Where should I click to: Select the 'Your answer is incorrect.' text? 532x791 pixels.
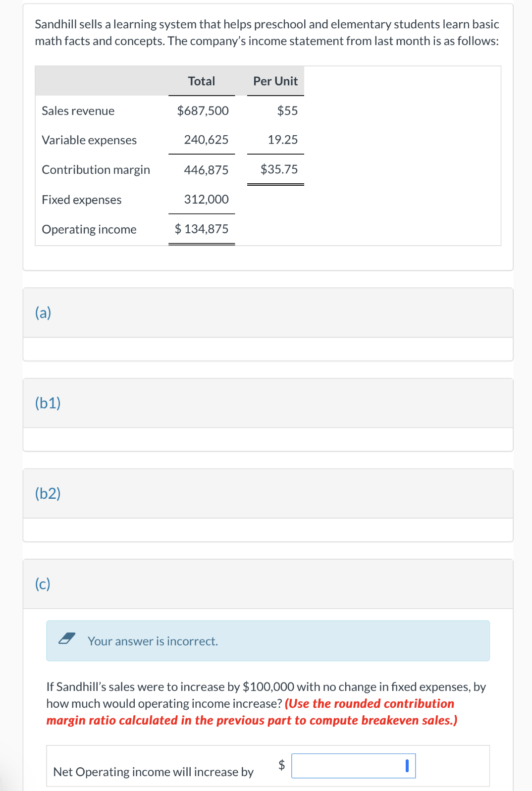coord(153,641)
